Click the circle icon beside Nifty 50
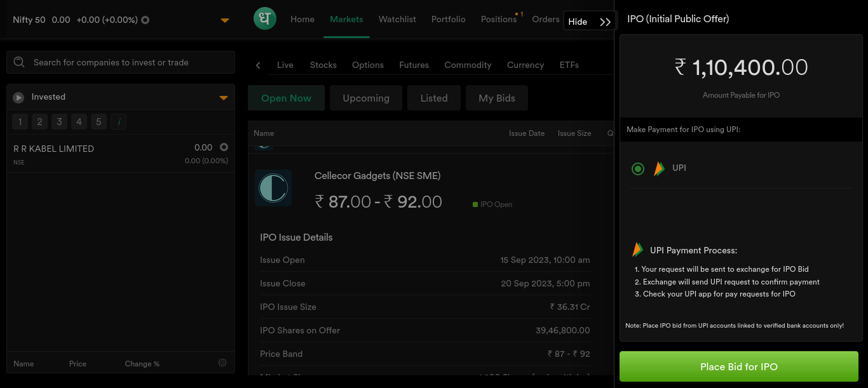The width and height of the screenshot is (868, 388). 145,20
